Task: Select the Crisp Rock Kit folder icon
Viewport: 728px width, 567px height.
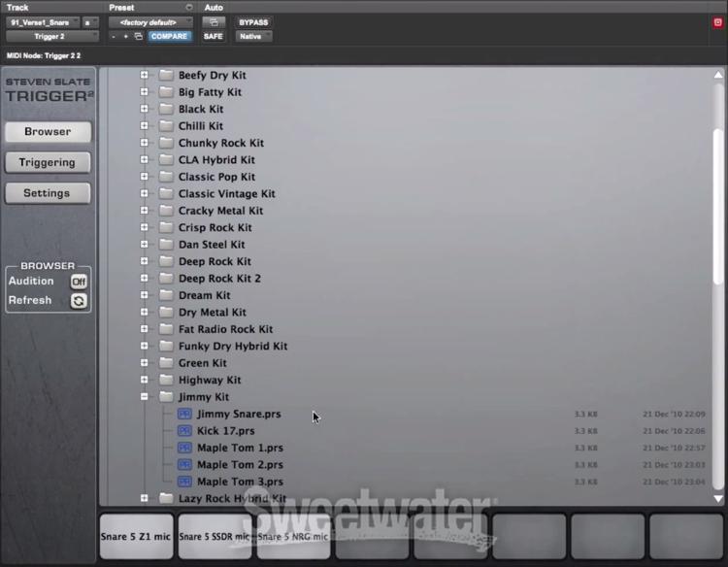Action: (166, 227)
